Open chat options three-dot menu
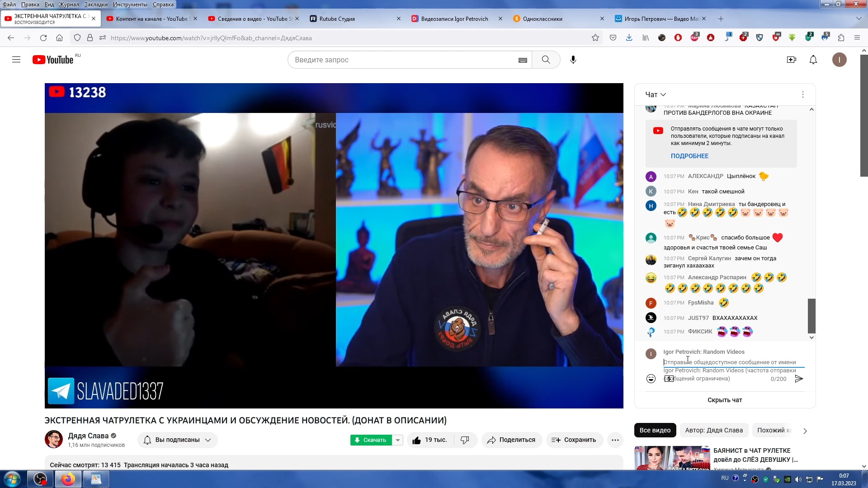The image size is (868, 488). click(x=802, y=94)
